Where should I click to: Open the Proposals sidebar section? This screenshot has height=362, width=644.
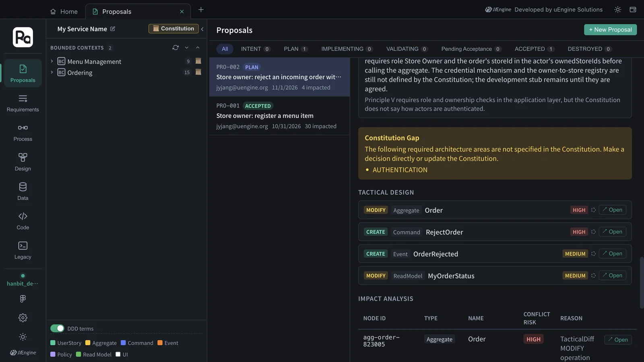click(23, 73)
